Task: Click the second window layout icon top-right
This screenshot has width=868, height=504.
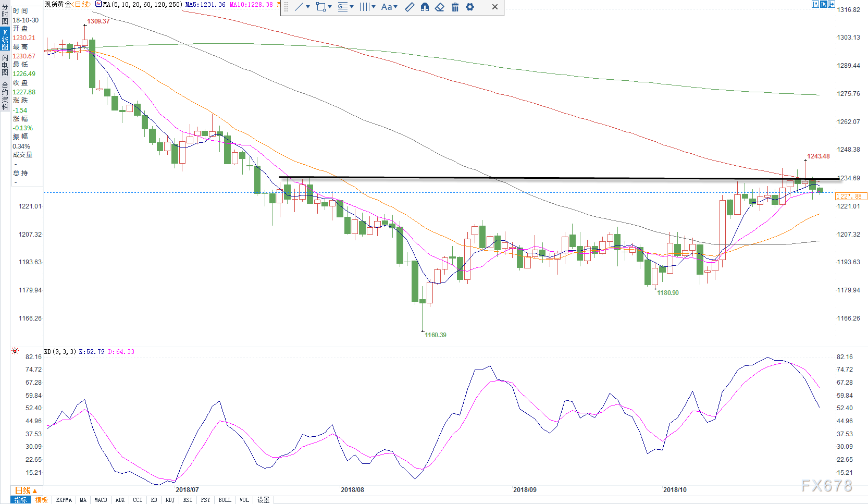Action: click(824, 4)
